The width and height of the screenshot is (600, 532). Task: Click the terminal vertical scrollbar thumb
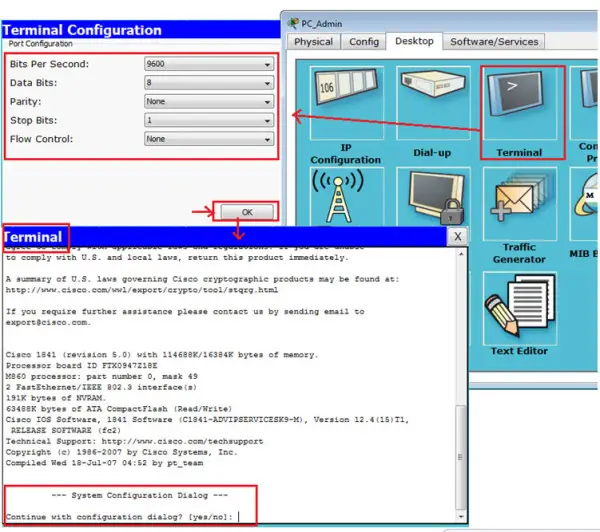tap(461, 457)
